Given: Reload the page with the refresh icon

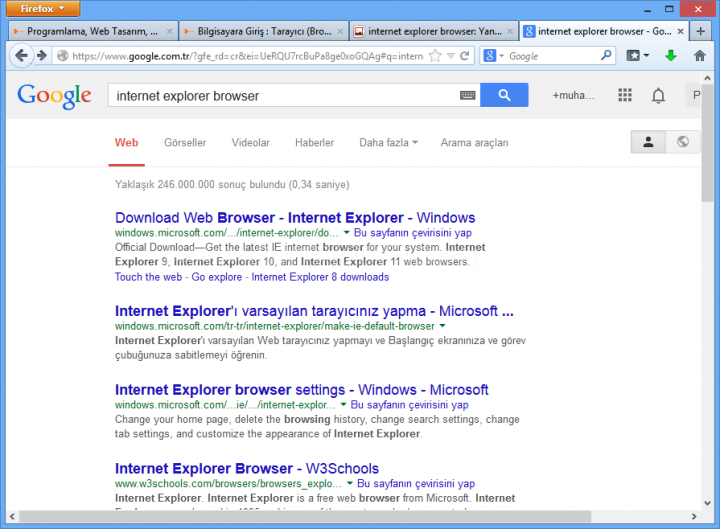Looking at the screenshot, I should pos(465,56).
